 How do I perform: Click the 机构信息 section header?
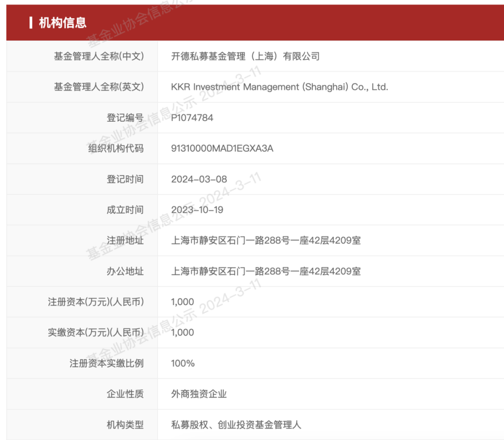point(63,22)
